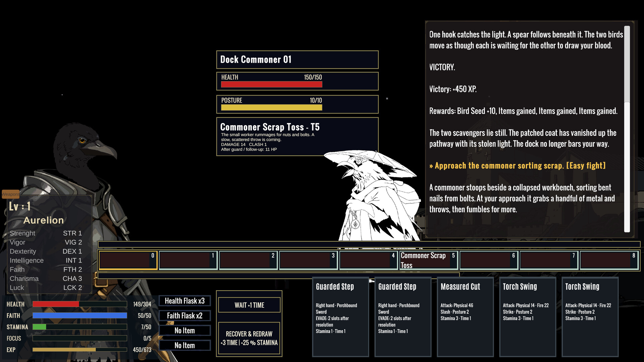Select the Commoner Scrap Toss slot 5
The image size is (644, 362).
tap(429, 260)
